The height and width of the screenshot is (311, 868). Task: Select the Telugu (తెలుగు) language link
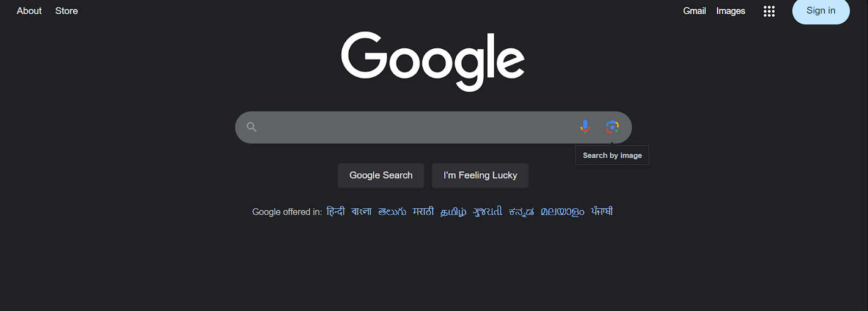coord(392,211)
